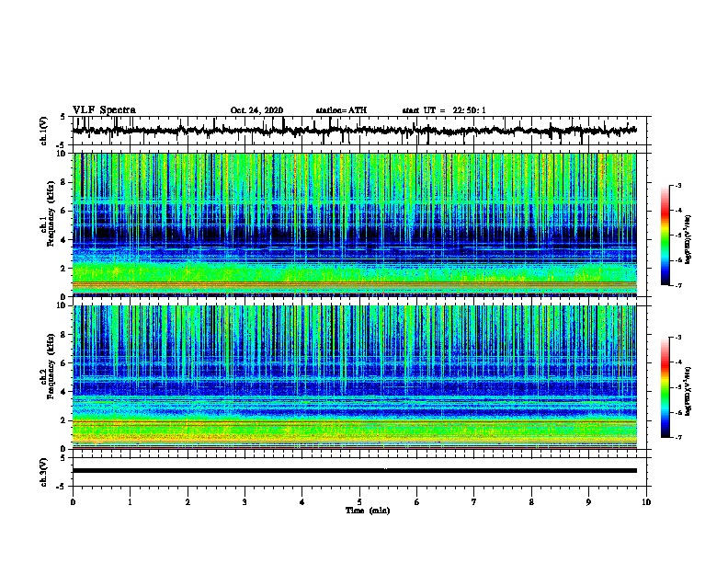This screenshot has height=563, width=728.
Task: Click the ch.1 "Frequency (kHz)" axis label
Action: tap(51, 213)
